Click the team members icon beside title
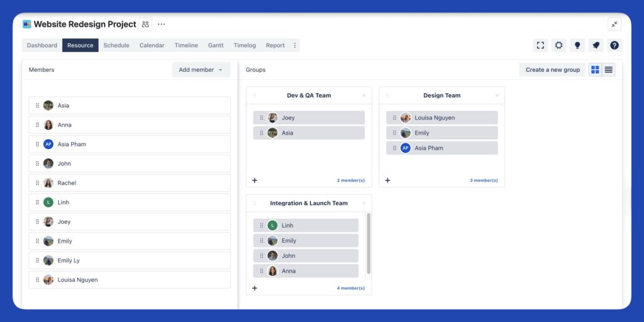The height and width of the screenshot is (322, 644). click(145, 25)
